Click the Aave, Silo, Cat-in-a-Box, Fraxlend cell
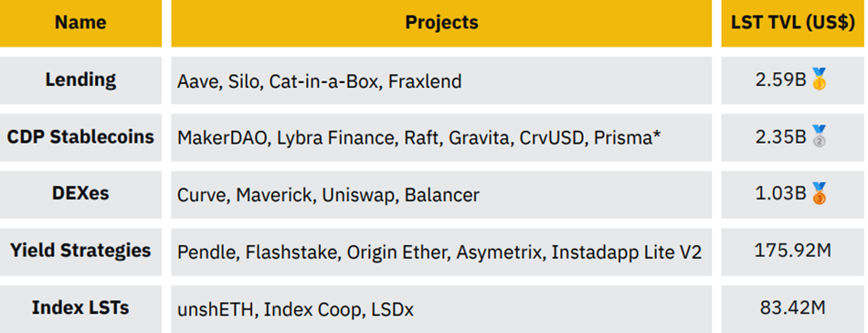 [x=441, y=81]
